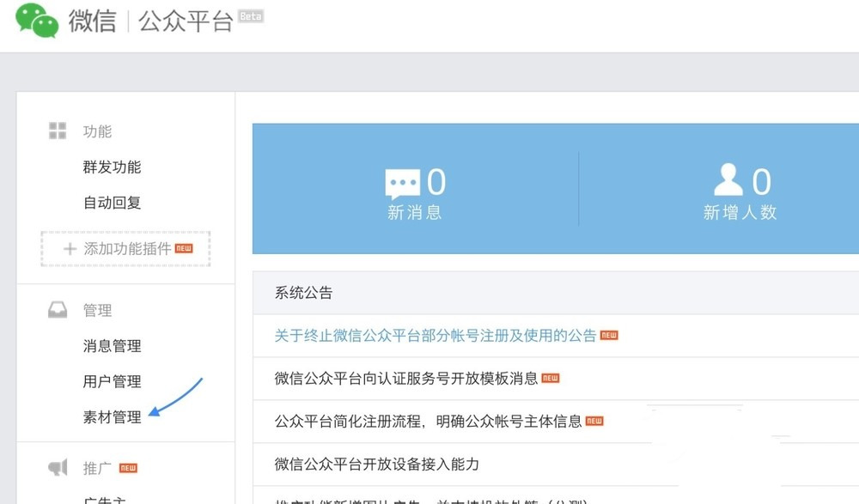
Task: Open 素材管理 in the sidebar
Action: (112, 417)
